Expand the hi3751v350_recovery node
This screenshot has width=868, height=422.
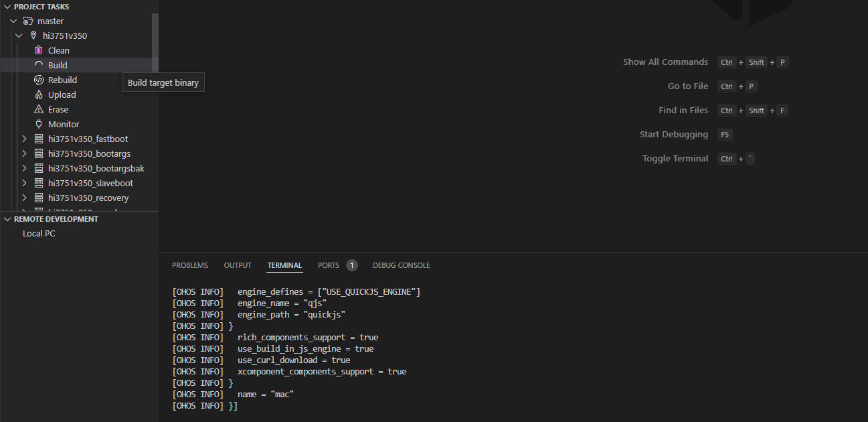click(25, 198)
